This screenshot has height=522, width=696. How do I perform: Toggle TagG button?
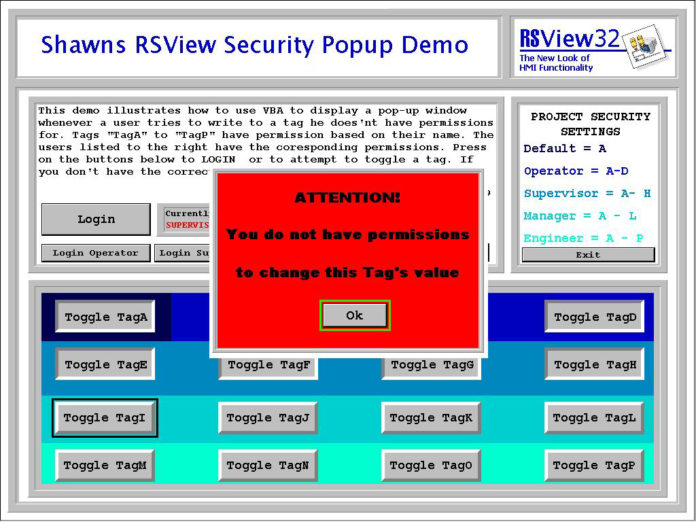pos(431,367)
